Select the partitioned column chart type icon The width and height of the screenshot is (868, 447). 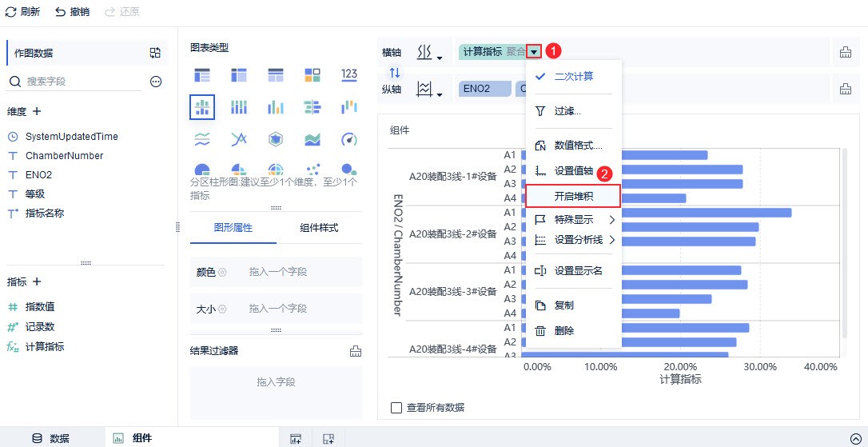(x=201, y=107)
